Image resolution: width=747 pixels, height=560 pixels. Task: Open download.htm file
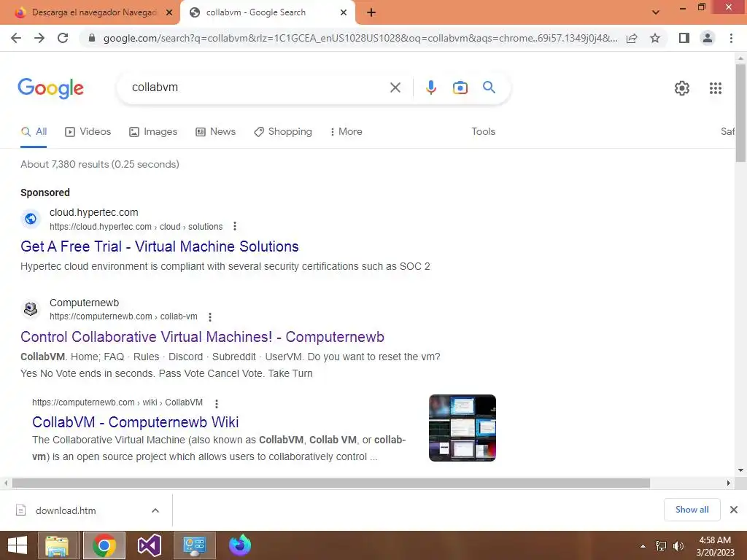tap(66, 510)
